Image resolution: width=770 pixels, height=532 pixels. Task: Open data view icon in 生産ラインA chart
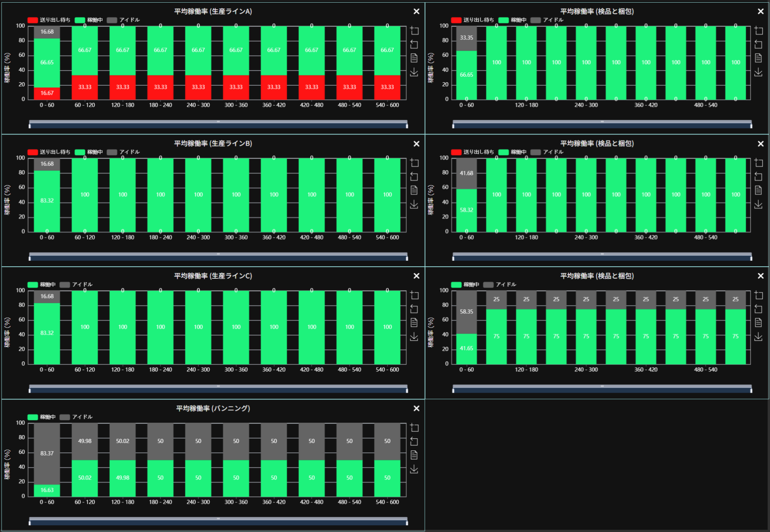414,58
